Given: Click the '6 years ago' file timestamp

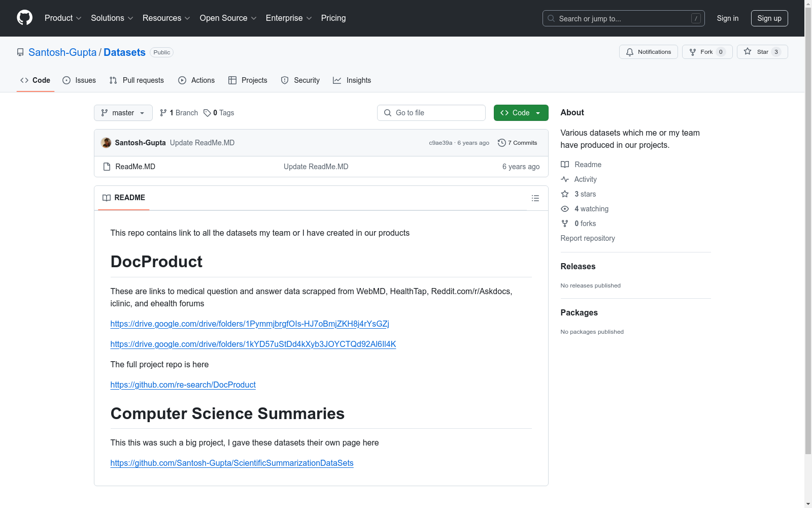Looking at the screenshot, I should click(x=521, y=167).
